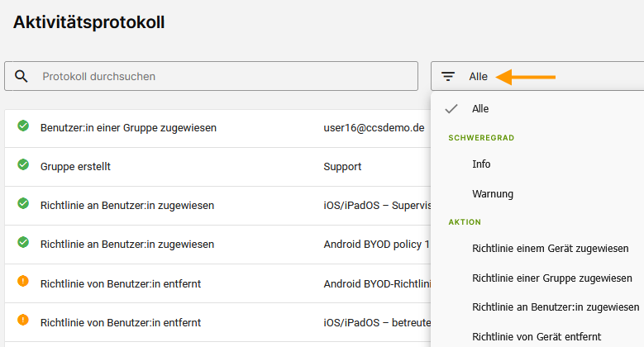
Task: Click green check icon for Gruppe erstellt
Action: point(23,164)
